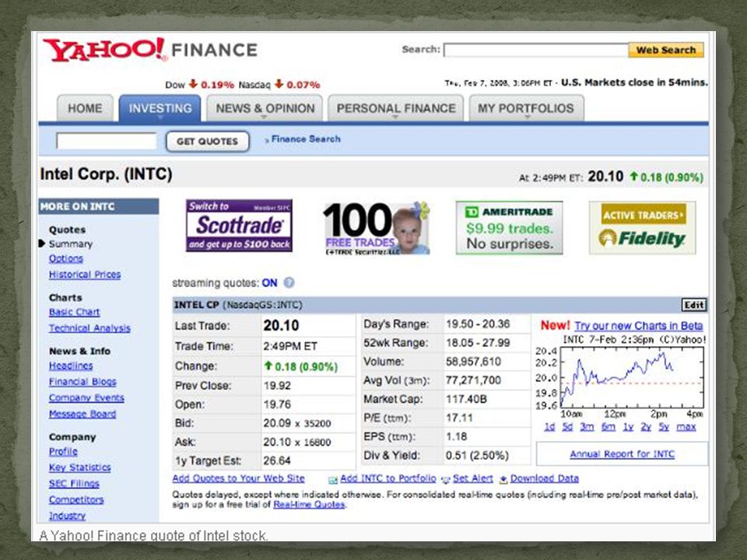Click Add Quotes to Your Web Site
This screenshot has height=560, width=747.
point(239,478)
